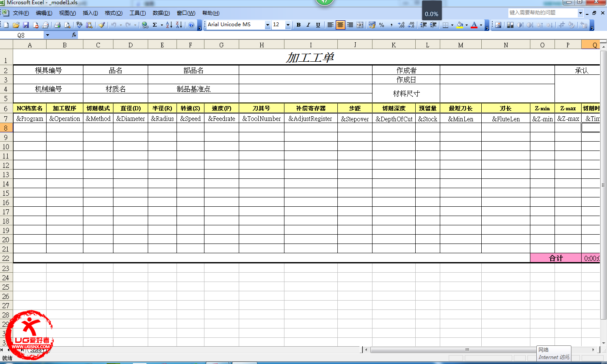Sort ascending A to Z
The image size is (607, 364).
(169, 25)
